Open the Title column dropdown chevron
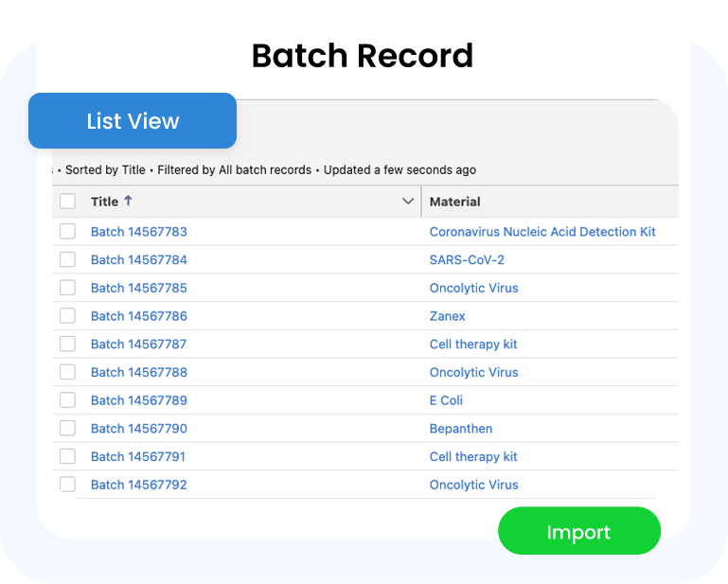The width and height of the screenshot is (728, 584). tap(408, 202)
